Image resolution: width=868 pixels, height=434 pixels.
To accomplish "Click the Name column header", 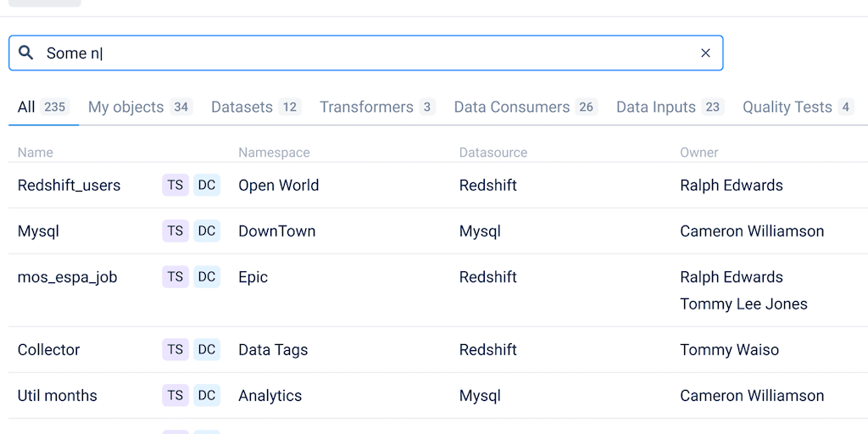I will (36, 153).
